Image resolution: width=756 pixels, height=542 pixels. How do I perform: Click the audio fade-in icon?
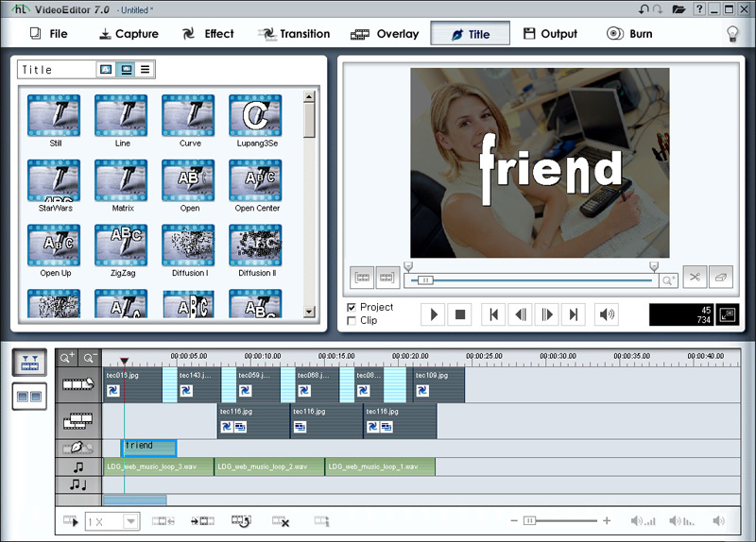[x=643, y=521]
